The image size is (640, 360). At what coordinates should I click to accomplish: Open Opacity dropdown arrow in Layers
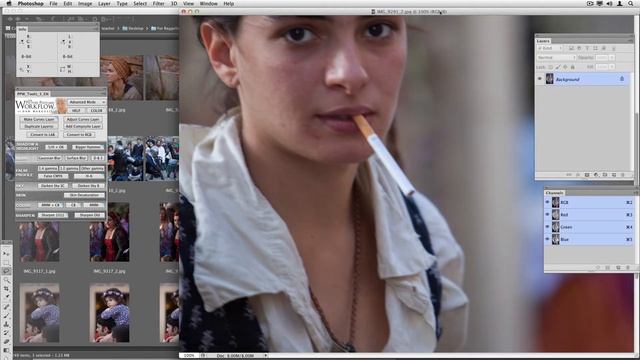[612, 58]
